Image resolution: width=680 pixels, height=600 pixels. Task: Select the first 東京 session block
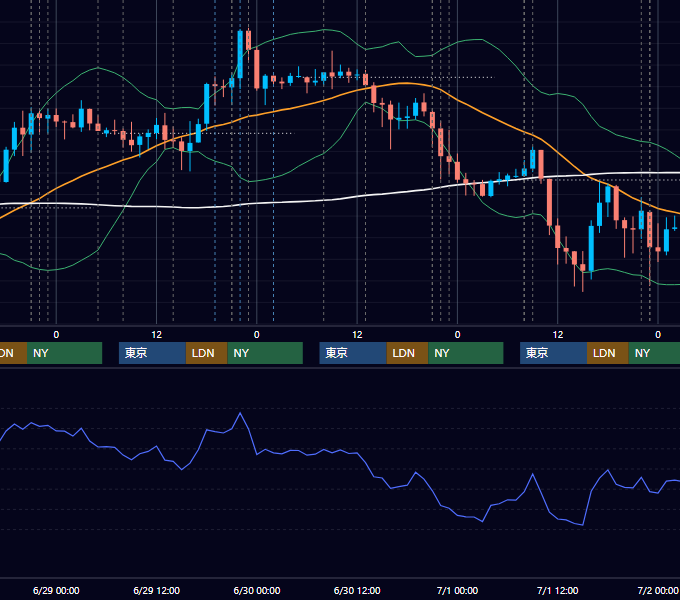pos(152,353)
